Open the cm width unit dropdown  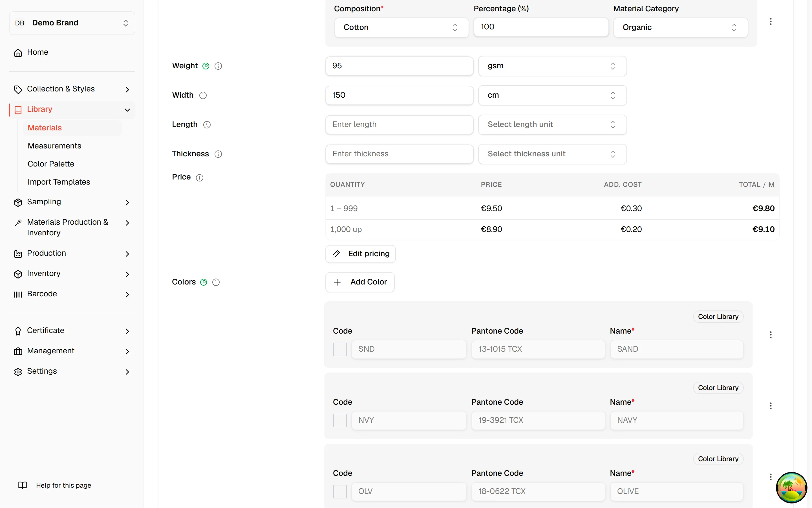coord(552,95)
